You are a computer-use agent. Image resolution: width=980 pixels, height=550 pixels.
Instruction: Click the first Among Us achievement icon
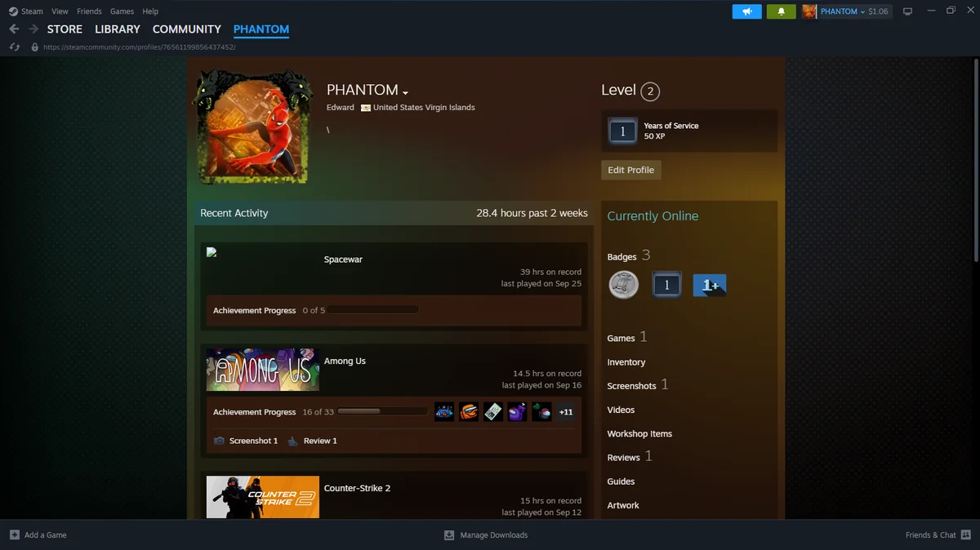[444, 412]
